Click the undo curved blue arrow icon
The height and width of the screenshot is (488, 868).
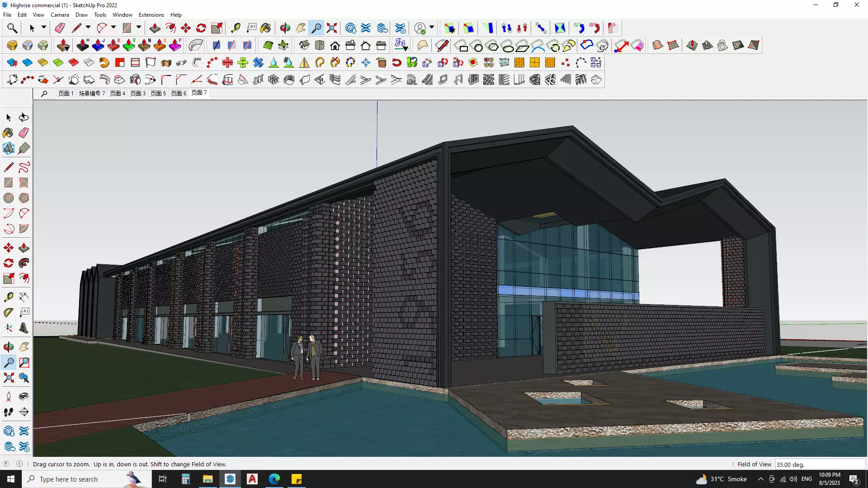click(579, 28)
